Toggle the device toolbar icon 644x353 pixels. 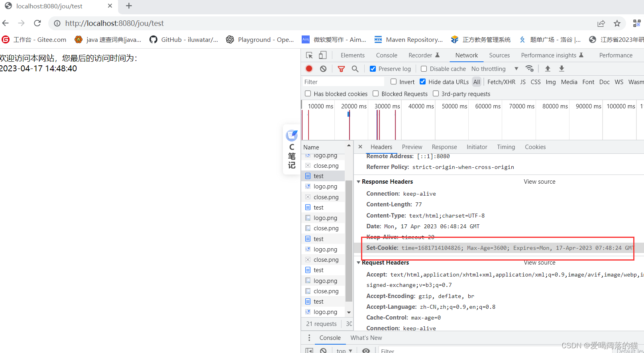click(x=322, y=55)
